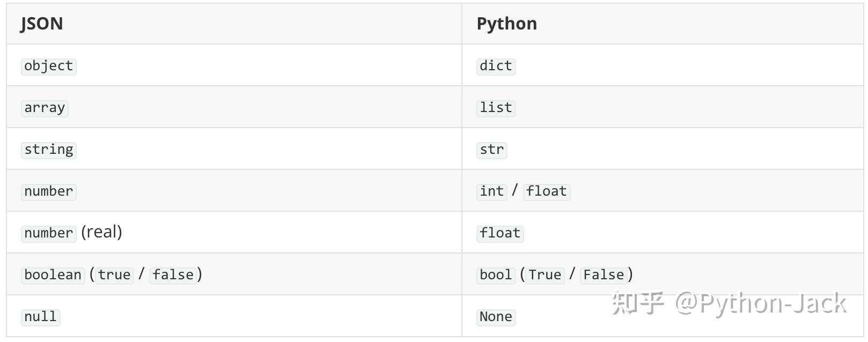Click the Python column header

(x=506, y=24)
